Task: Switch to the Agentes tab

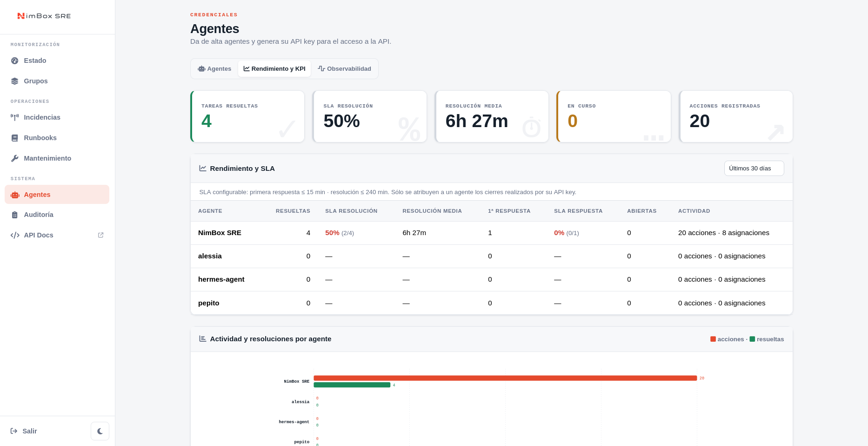Action: pyautogui.click(x=214, y=68)
